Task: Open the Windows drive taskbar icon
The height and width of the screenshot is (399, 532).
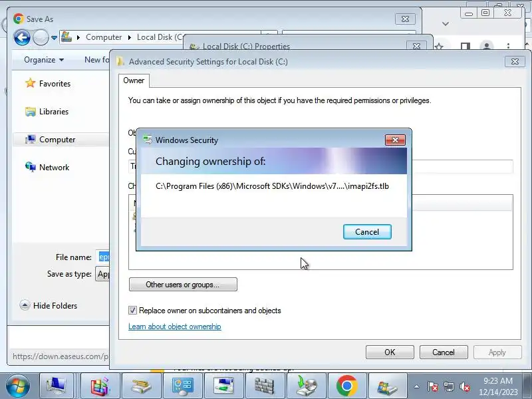Action: click(388, 386)
